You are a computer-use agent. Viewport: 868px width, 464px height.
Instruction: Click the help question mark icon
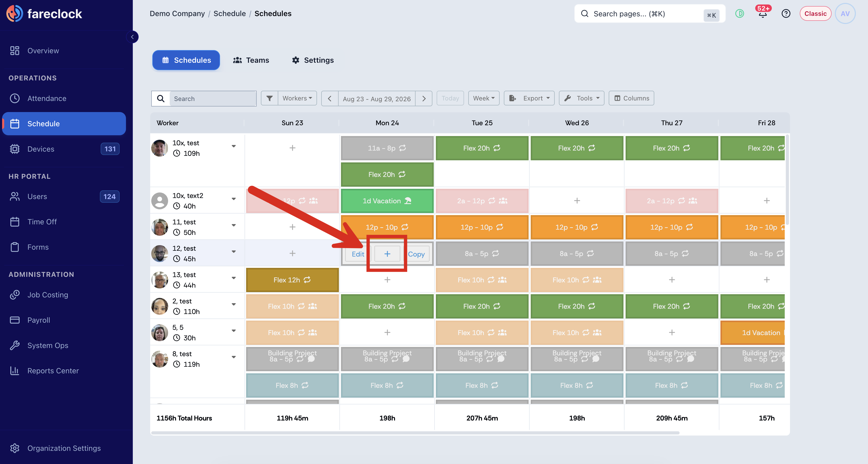click(x=786, y=13)
